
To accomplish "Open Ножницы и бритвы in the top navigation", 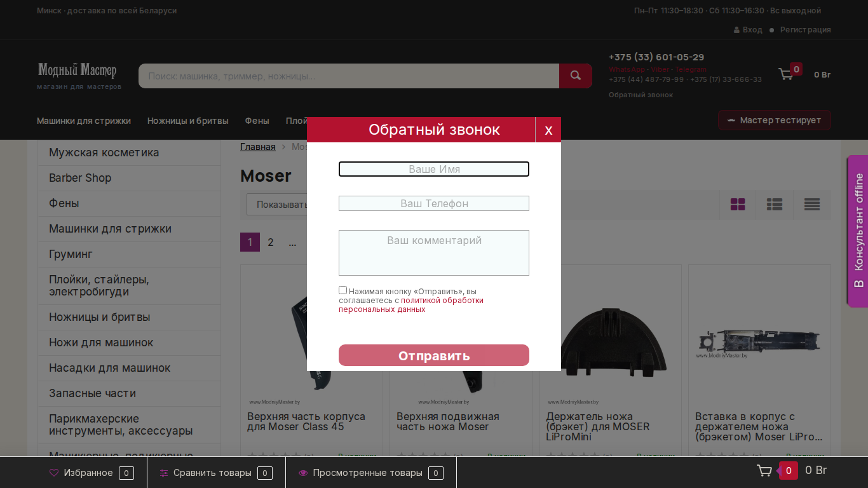I will [x=187, y=121].
